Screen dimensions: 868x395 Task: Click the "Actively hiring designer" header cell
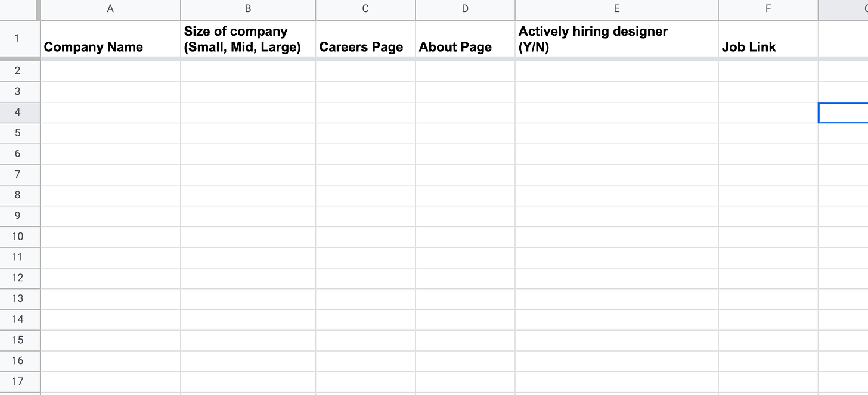(x=615, y=39)
